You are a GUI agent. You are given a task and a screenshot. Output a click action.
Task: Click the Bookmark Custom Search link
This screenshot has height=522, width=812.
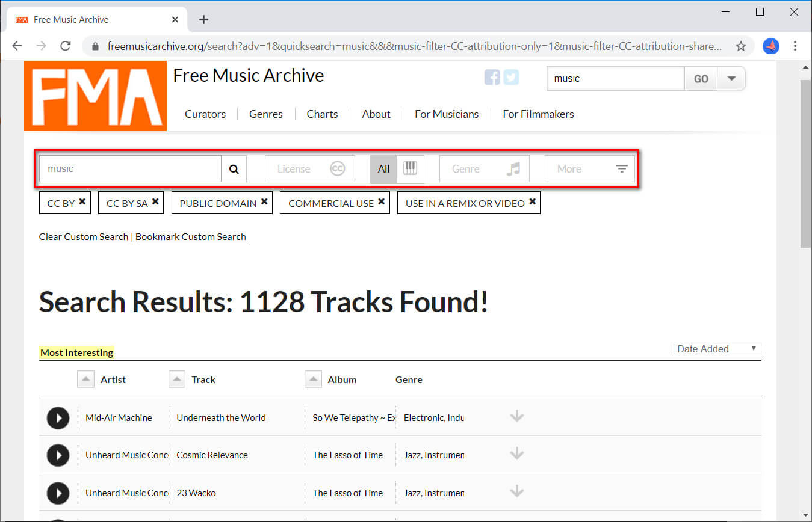(190, 236)
